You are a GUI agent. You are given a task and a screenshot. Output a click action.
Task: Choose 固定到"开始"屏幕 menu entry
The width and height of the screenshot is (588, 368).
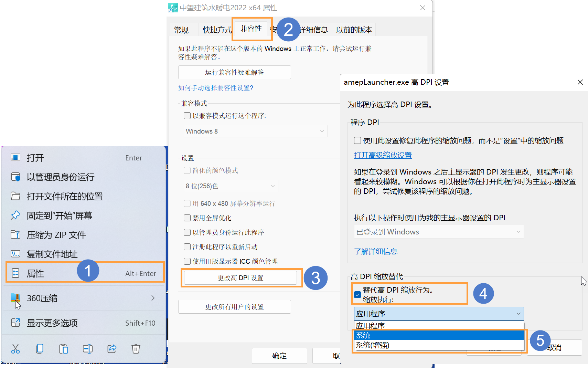click(84, 215)
